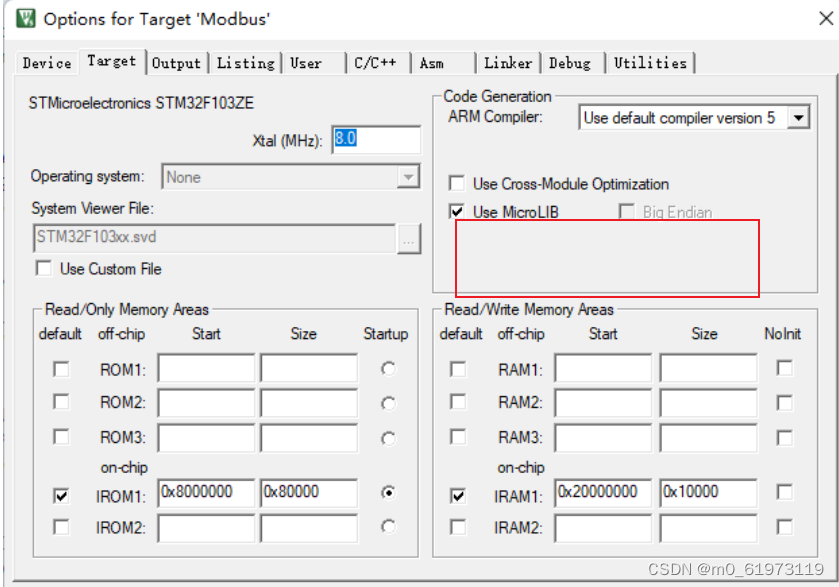The image size is (839, 587).
Task: Switch to the Linker tab
Action: [x=508, y=63]
